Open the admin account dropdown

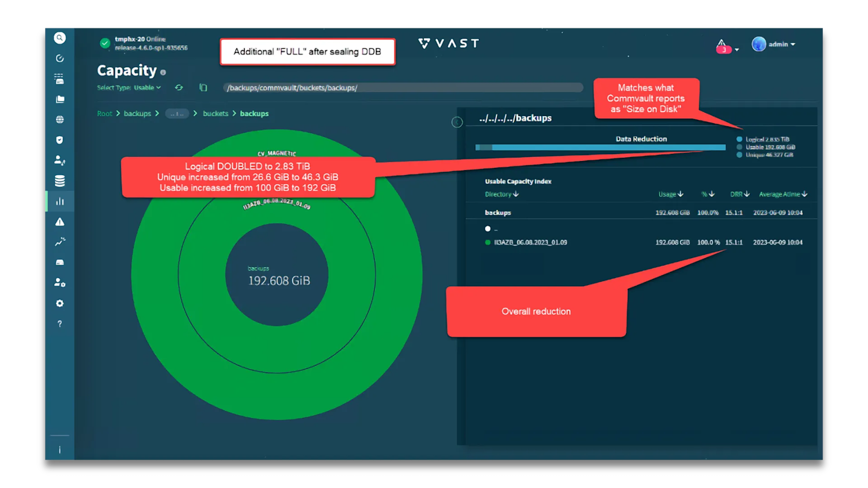pos(782,44)
